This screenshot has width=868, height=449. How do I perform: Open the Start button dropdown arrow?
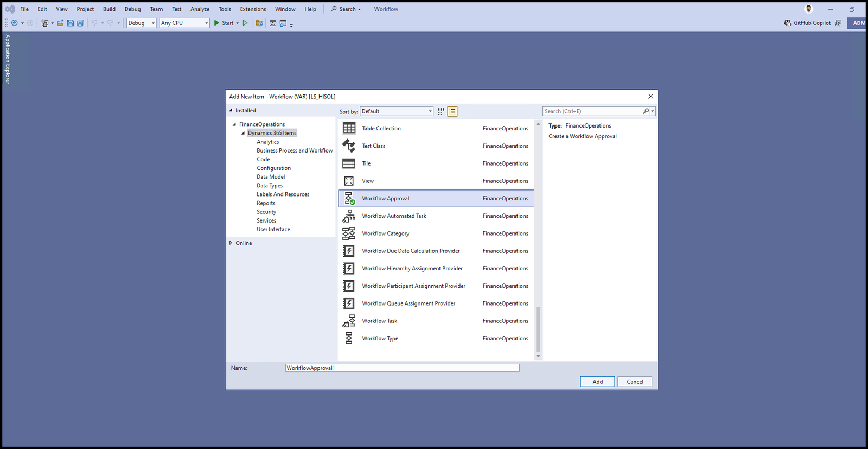[x=238, y=23]
